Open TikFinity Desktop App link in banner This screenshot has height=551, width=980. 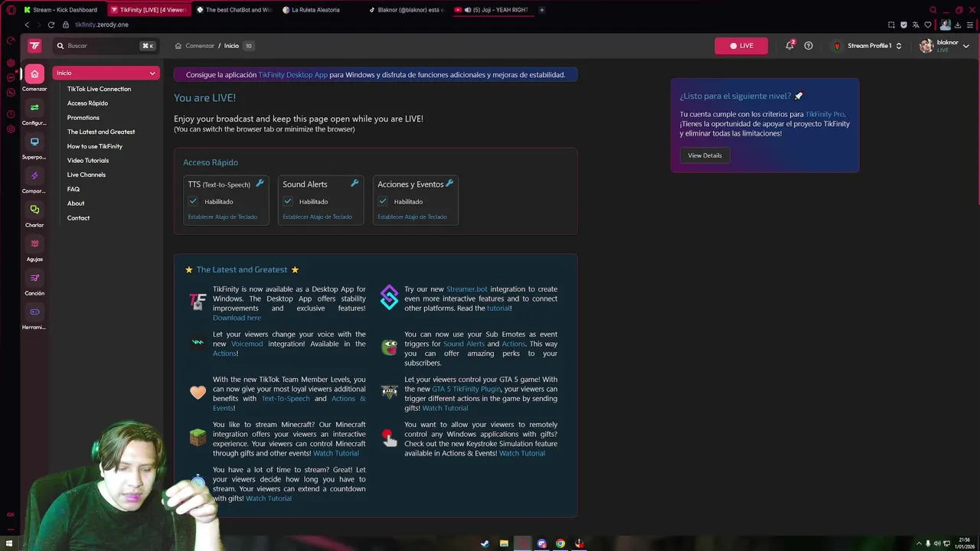293,75
